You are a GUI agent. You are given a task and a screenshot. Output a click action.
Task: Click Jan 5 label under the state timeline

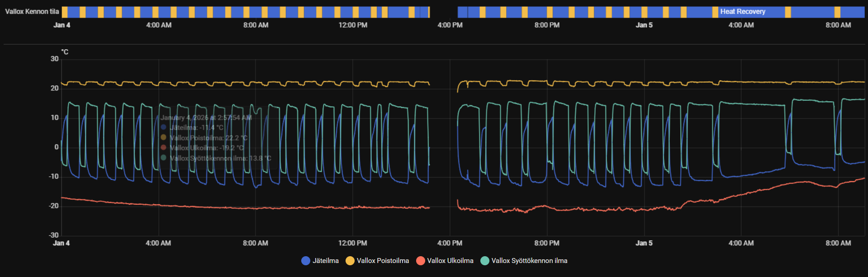(x=644, y=25)
